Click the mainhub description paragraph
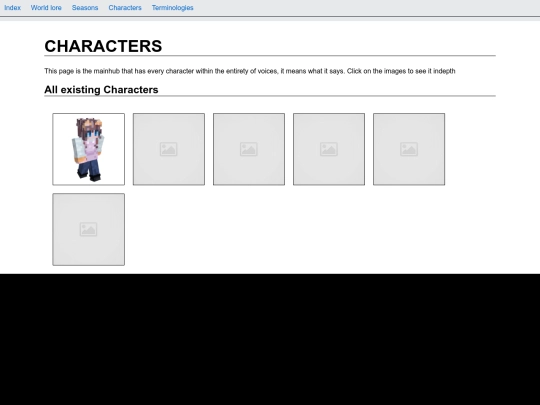This screenshot has height=405, width=540. [250, 71]
